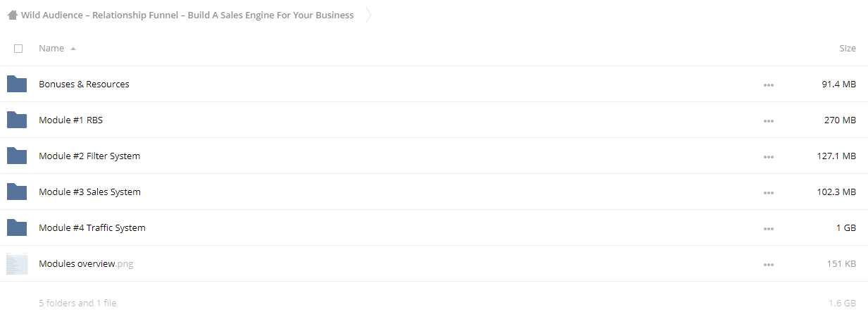Open the Module #3 Sales System name link
The image size is (868, 319).
[x=89, y=192]
